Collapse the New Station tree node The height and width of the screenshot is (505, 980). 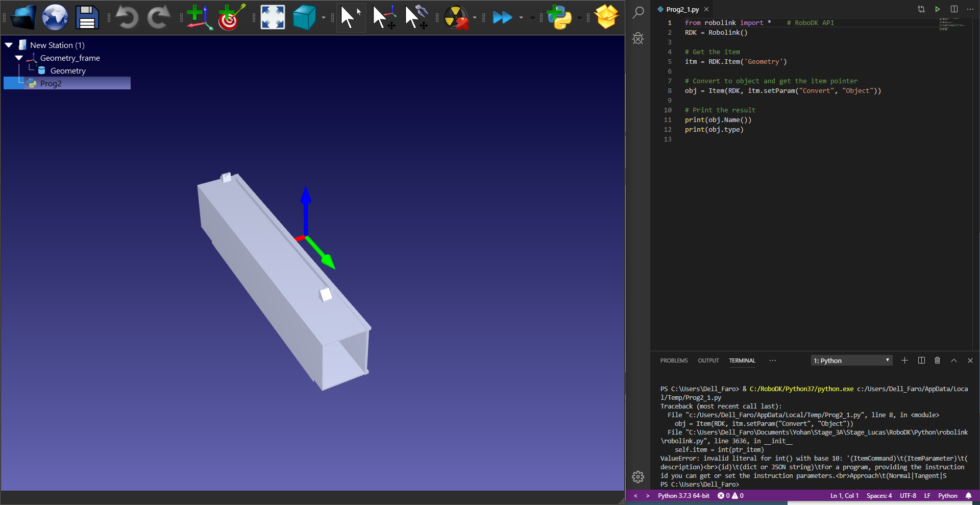9,45
